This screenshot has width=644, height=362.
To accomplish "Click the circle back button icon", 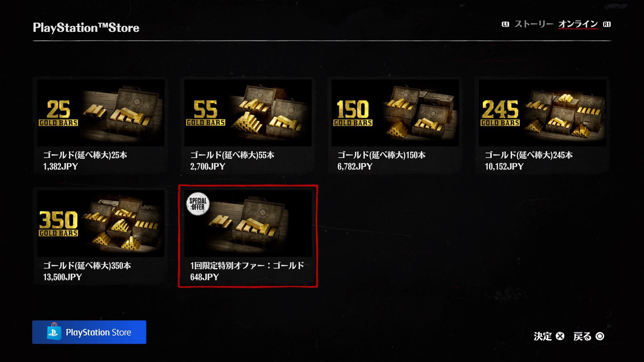I will [600, 336].
